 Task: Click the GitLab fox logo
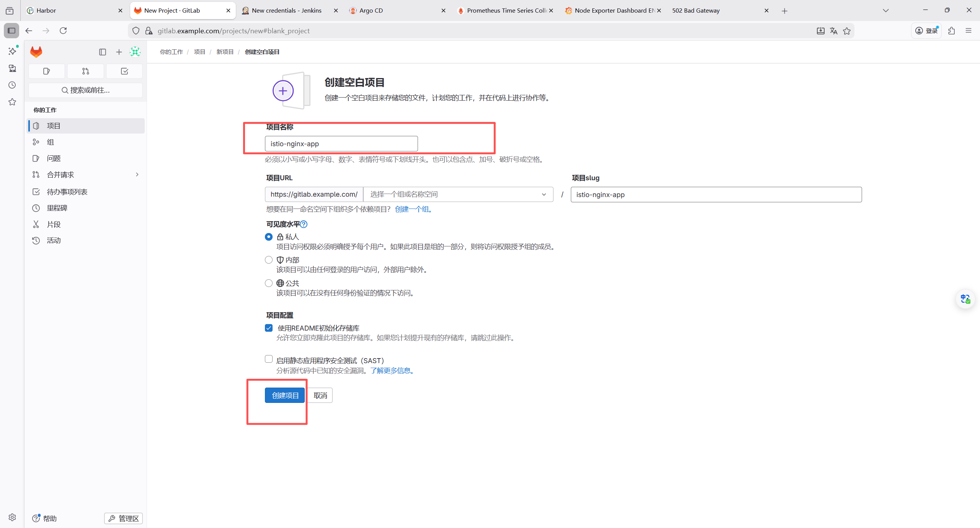coord(36,52)
